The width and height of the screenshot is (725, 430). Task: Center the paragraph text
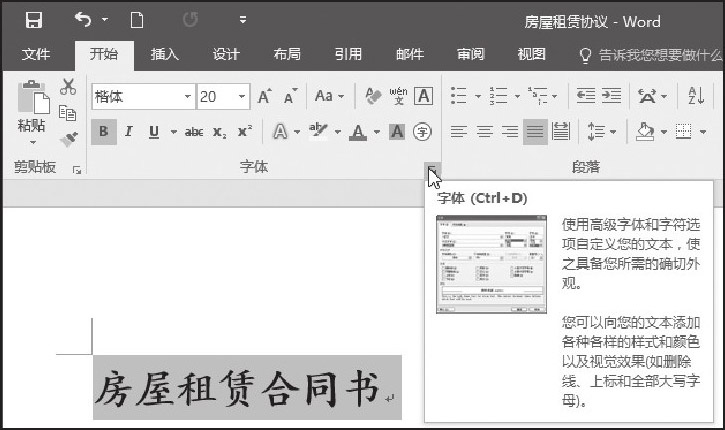(485, 132)
